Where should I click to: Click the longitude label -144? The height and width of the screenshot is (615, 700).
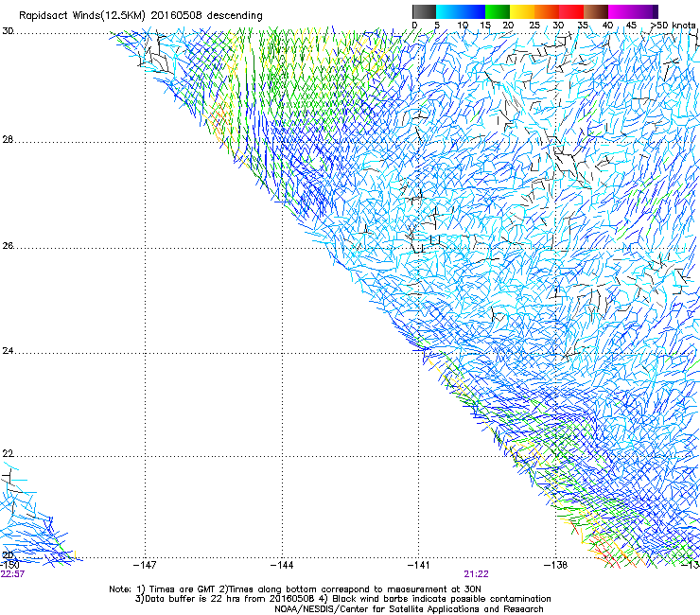(x=282, y=565)
